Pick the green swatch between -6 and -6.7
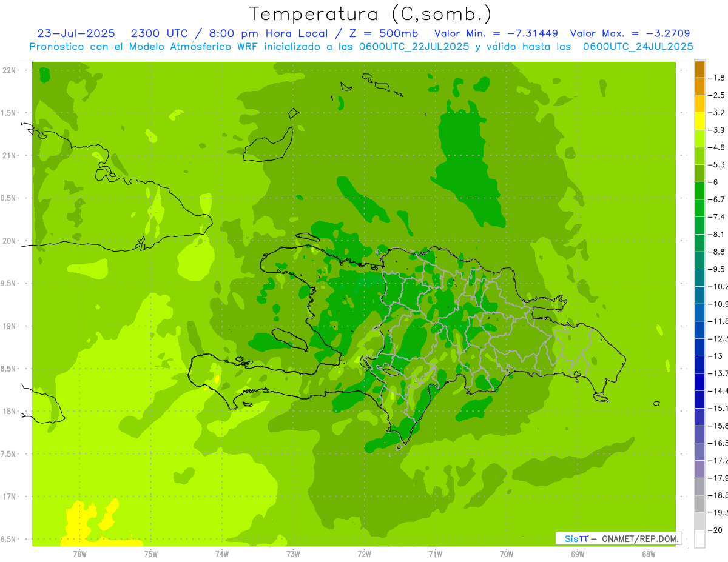728x562 pixels. [x=699, y=191]
